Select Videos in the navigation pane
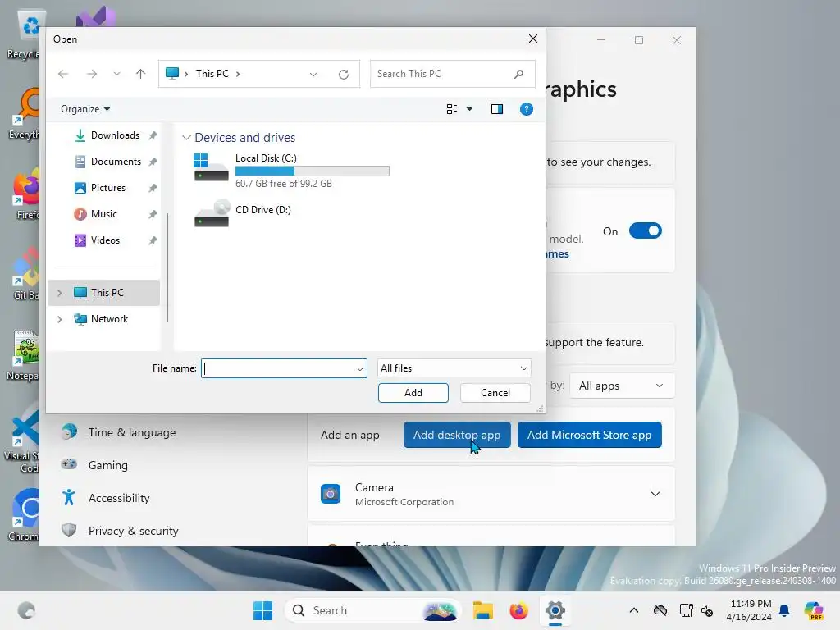840x630 pixels. click(105, 240)
